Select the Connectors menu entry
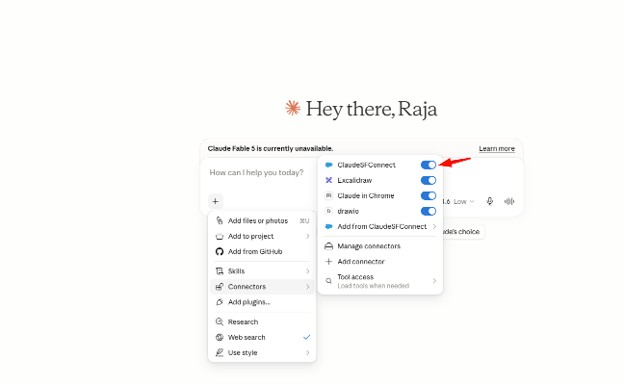The width and height of the screenshot is (624, 385). point(262,287)
